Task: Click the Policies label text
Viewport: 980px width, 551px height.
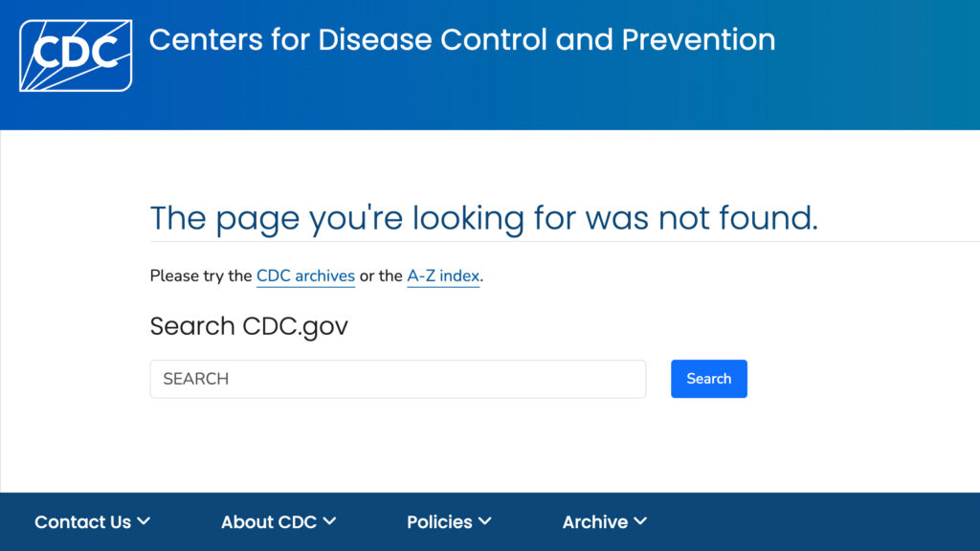Action: pyautogui.click(x=439, y=521)
